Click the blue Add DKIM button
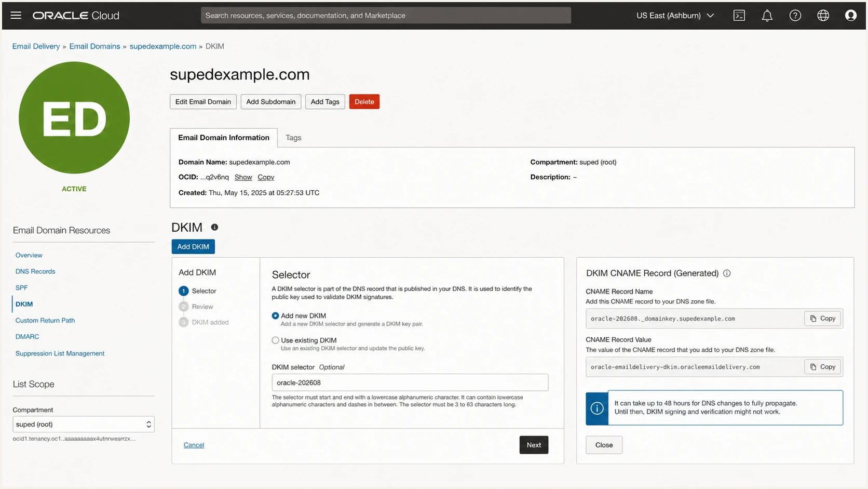The height and width of the screenshot is (489, 868). (x=193, y=246)
